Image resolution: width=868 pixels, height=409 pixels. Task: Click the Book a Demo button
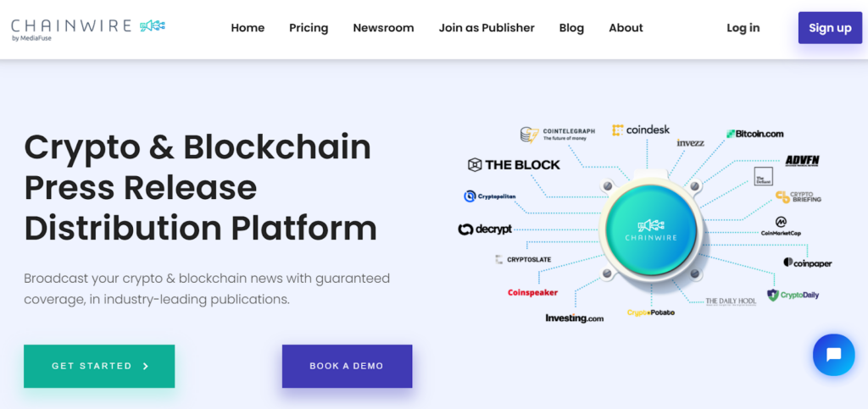click(x=347, y=366)
